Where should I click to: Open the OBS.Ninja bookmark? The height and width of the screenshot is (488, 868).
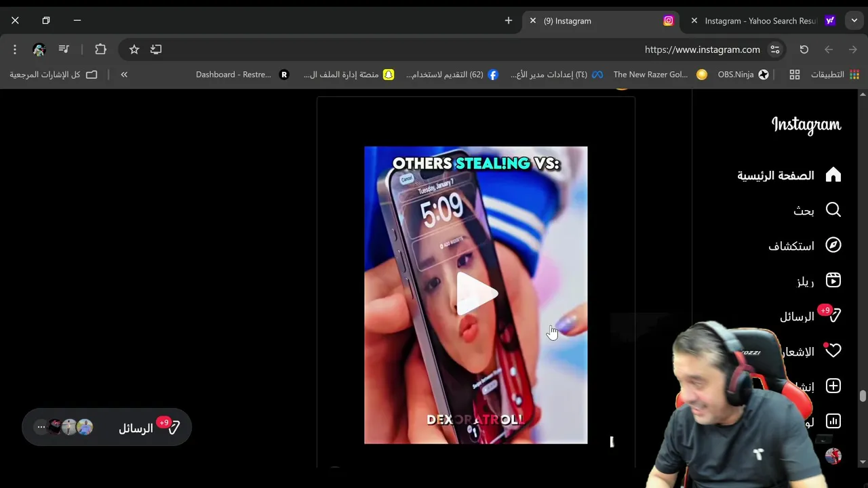pyautogui.click(x=743, y=75)
